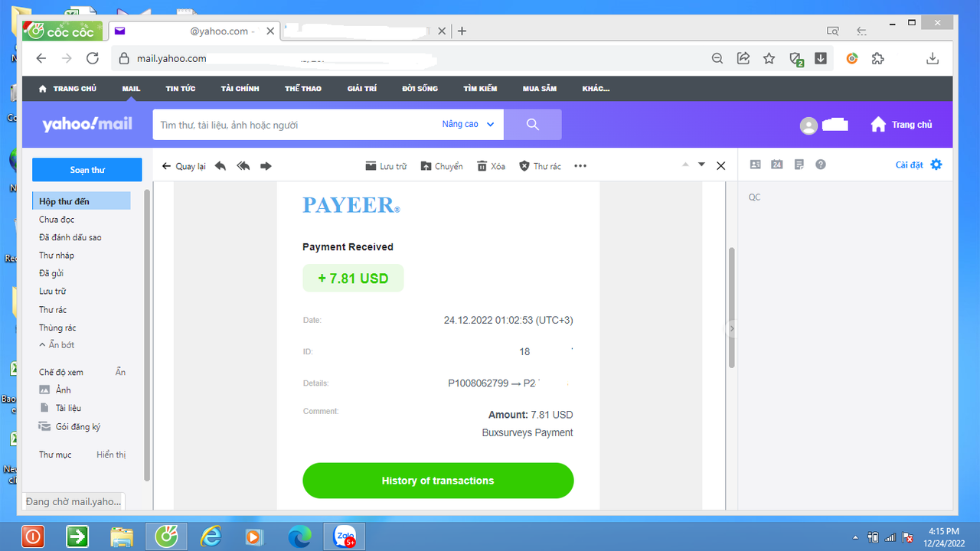Screen dimensions: 980x551
Task: Open GIẢI TRÍ in Yahoo nav bar
Action: [362, 89]
